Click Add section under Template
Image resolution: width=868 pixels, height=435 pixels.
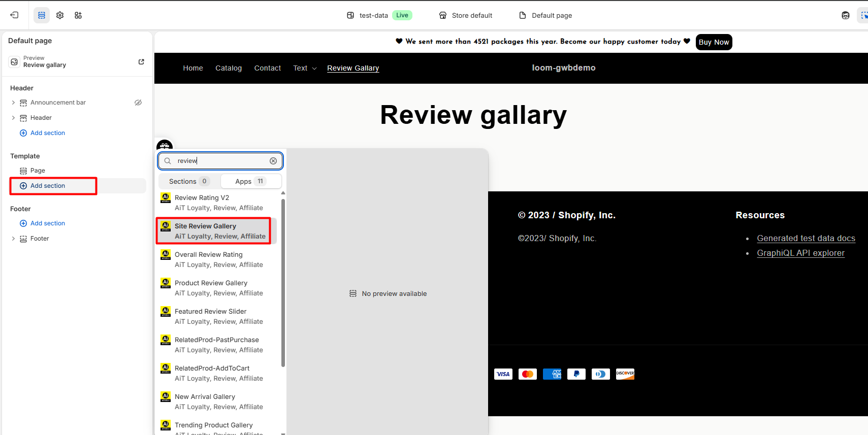[48, 186]
